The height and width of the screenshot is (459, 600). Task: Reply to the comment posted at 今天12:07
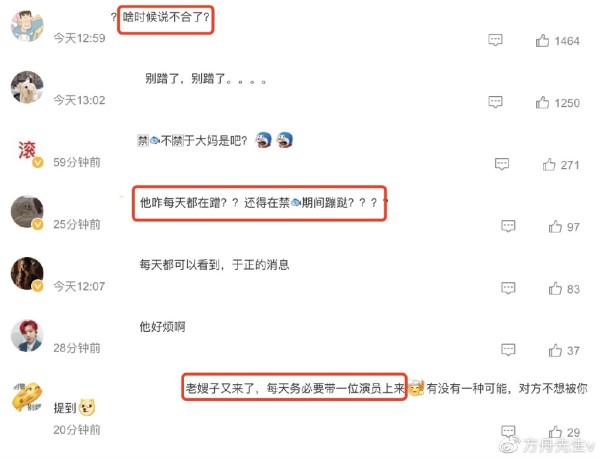[x=508, y=288]
